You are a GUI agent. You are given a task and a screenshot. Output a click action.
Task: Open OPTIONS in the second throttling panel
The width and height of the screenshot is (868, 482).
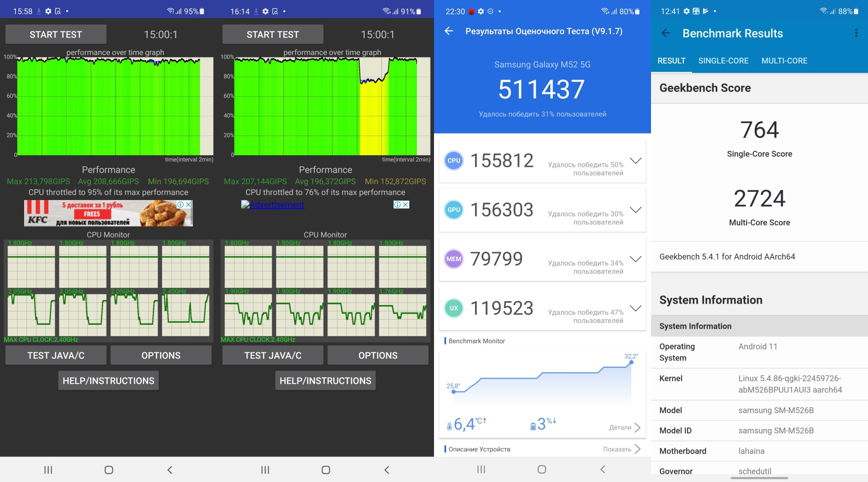pos(378,356)
